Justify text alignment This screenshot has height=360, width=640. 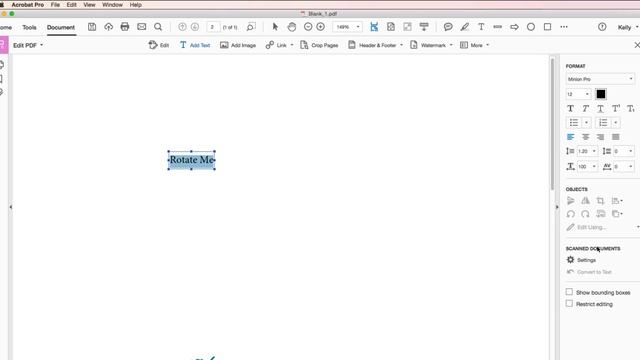click(x=616, y=137)
